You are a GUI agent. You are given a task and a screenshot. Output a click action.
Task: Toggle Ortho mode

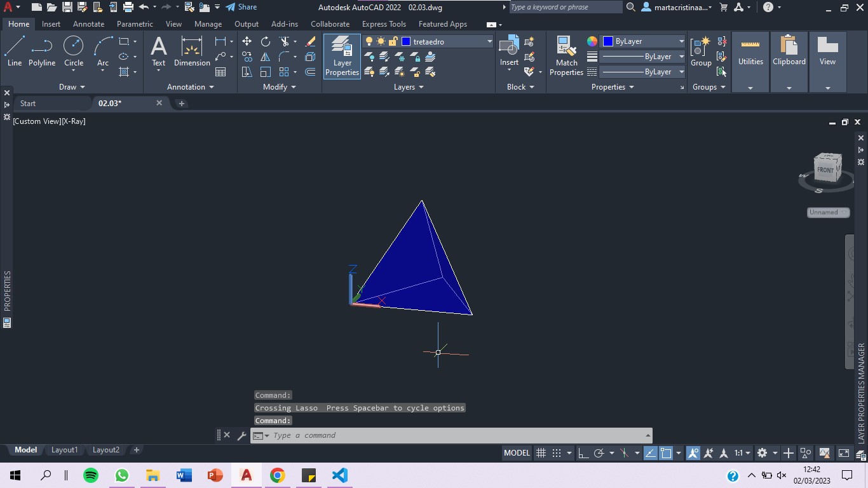(583, 453)
